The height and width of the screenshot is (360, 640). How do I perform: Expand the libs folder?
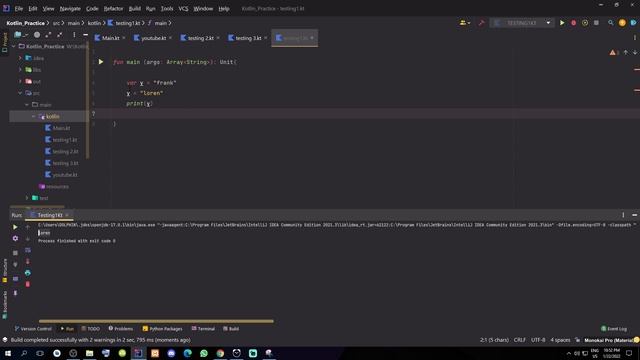coord(20,70)
